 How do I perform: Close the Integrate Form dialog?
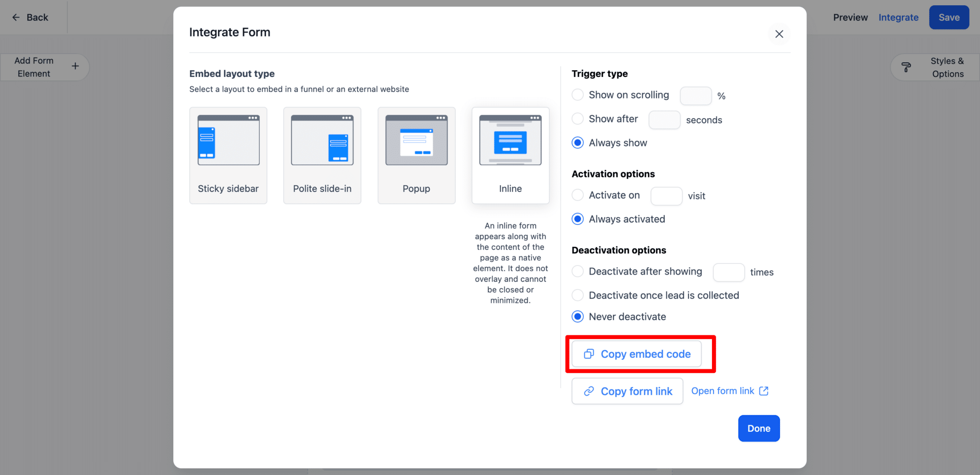tap(779, 34)
